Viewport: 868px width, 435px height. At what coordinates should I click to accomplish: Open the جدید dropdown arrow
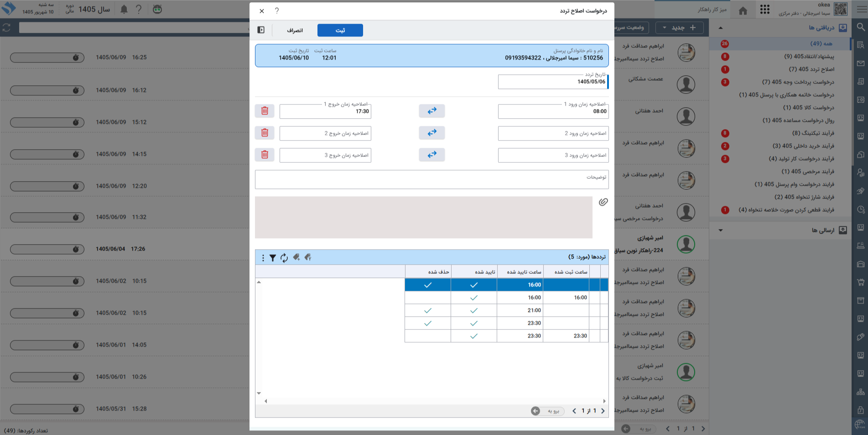[x=665, y=28]
